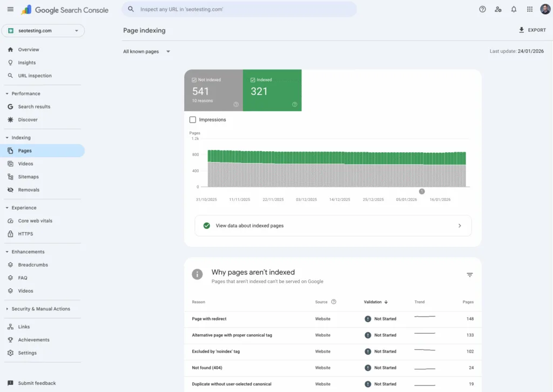Screen dimensions: 553x392
Task: Open the All known pages dropdown
Action: tap(146, 51)
